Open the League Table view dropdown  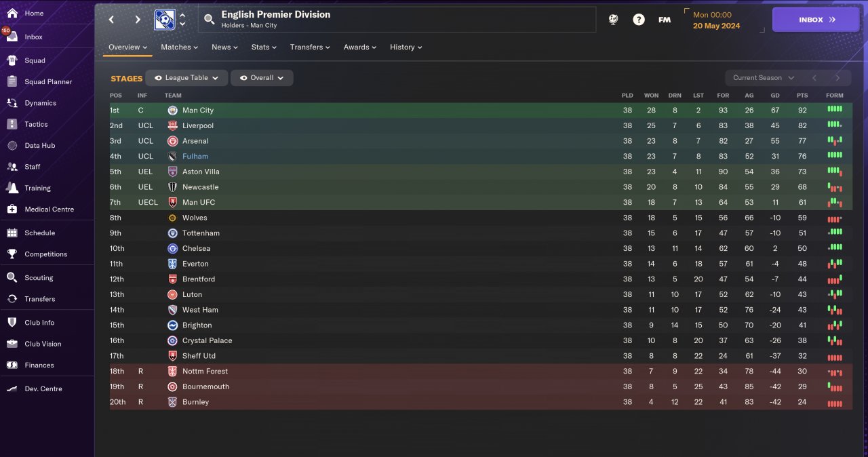coord(186,78)
